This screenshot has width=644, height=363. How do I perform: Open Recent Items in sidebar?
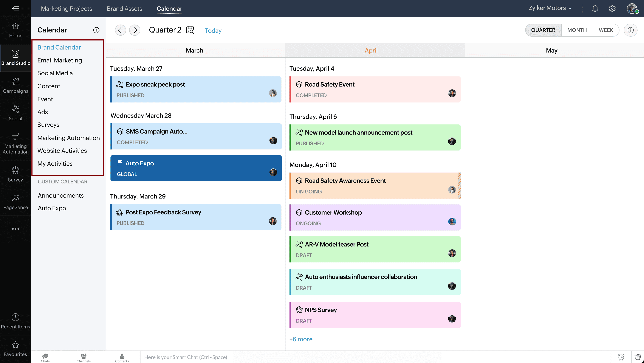pos(15,321)
